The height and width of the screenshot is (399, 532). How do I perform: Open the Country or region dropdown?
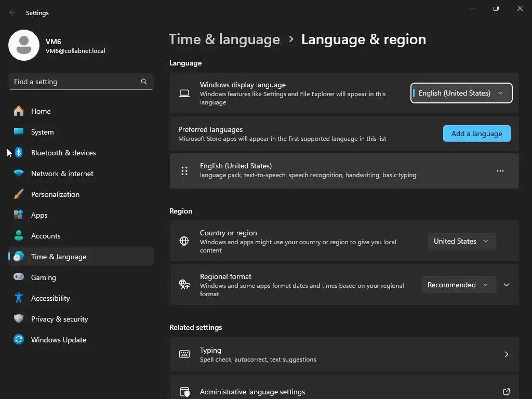[x=461, y=241]
